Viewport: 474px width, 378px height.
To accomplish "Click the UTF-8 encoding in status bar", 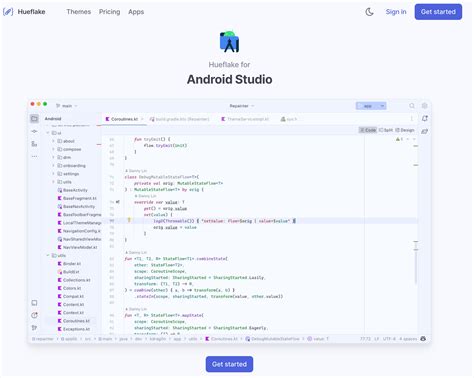I will point(389,339).
